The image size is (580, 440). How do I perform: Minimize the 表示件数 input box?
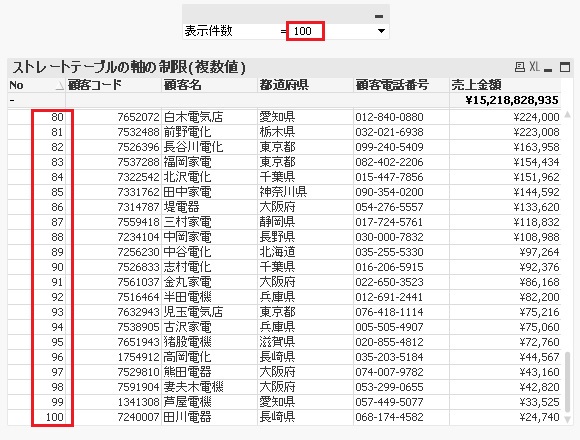[x=379, y=16]
